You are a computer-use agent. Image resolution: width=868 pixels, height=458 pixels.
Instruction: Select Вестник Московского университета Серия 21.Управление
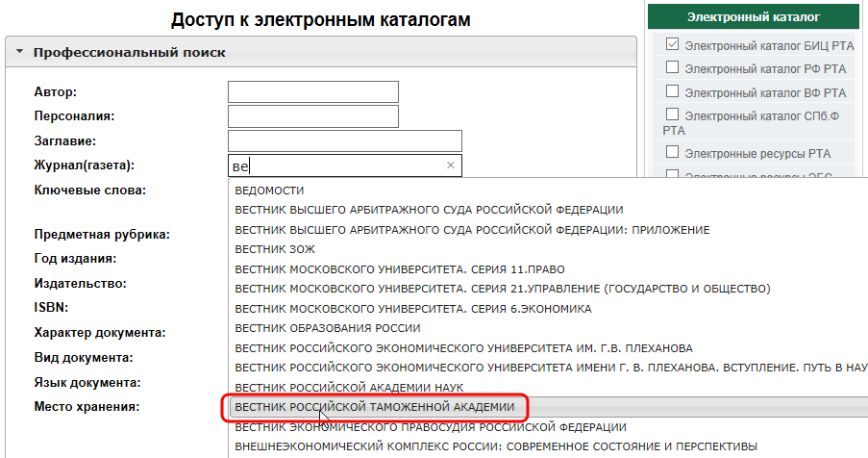point(503,289)
